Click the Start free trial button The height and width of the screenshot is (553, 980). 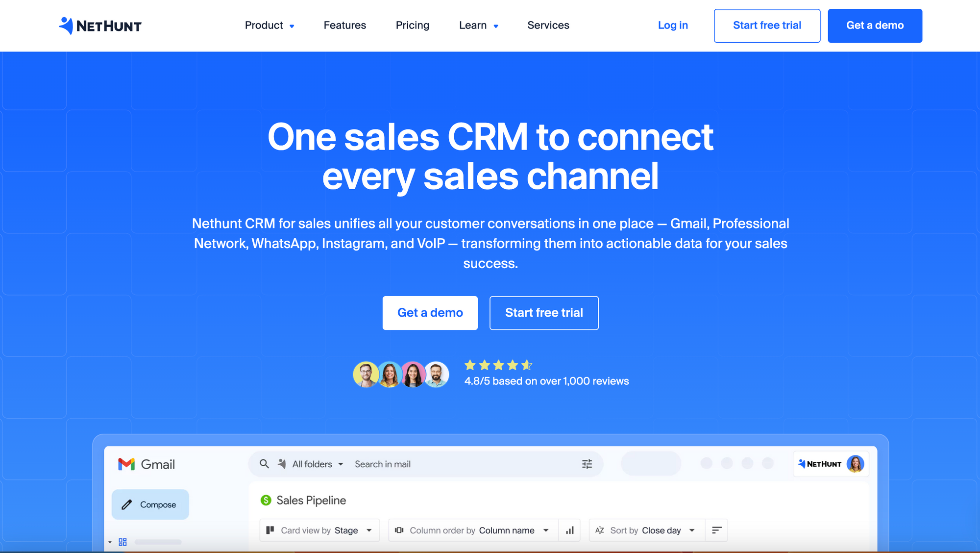tap(544, 313)
